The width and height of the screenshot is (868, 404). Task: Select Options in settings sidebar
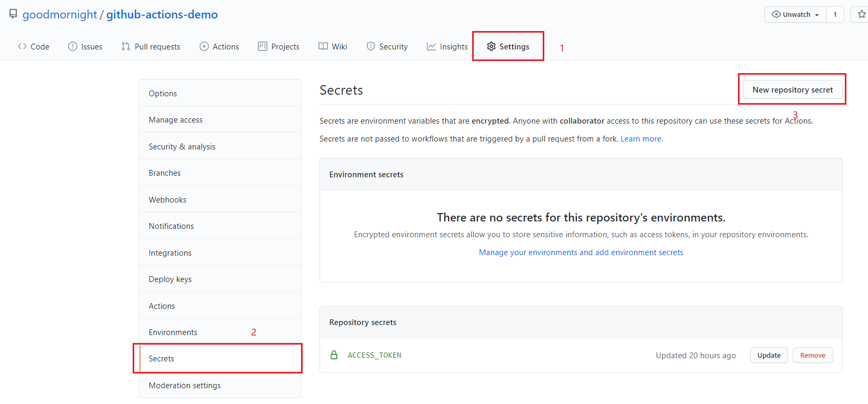coord(220,93)
